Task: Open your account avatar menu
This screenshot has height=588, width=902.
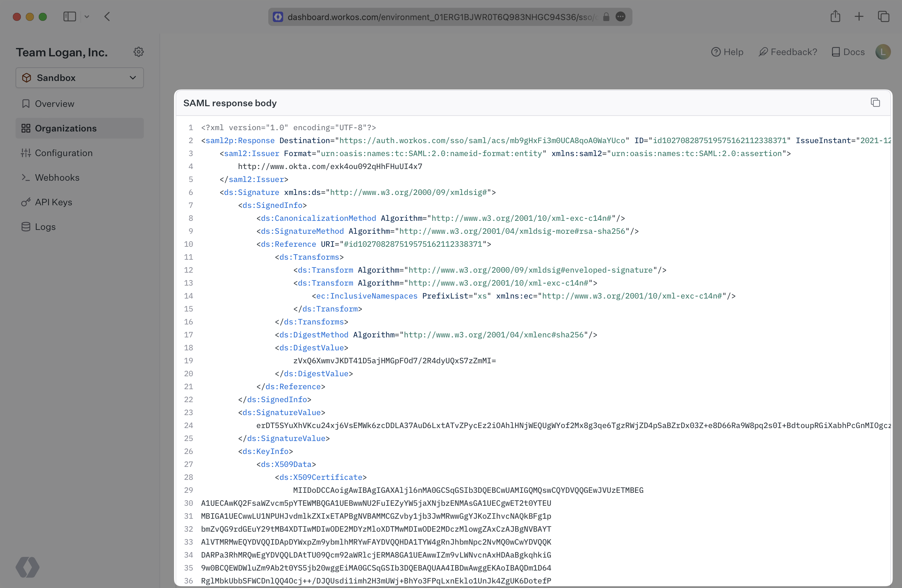Action: pyautogui.click(x=883, y=52)
